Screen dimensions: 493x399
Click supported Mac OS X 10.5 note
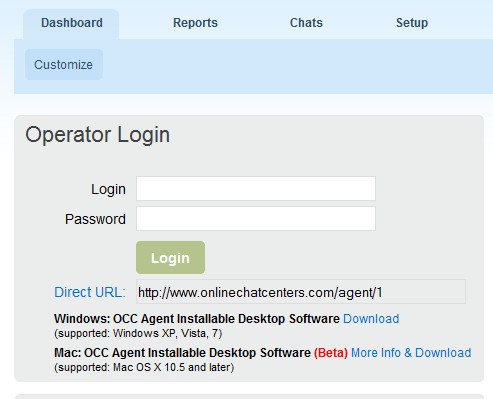[x=144, y=367]
